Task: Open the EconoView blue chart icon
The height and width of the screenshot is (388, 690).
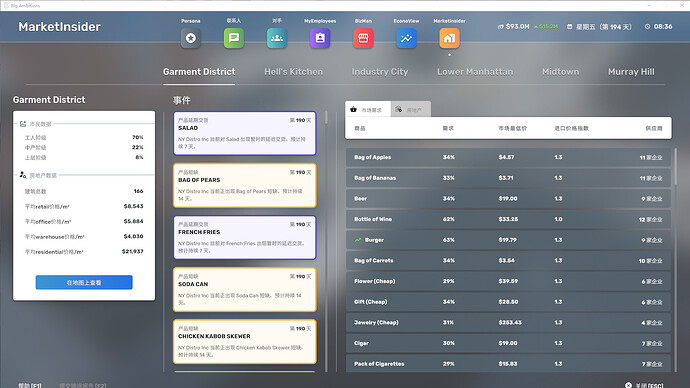Action: [x=406, y=38]
